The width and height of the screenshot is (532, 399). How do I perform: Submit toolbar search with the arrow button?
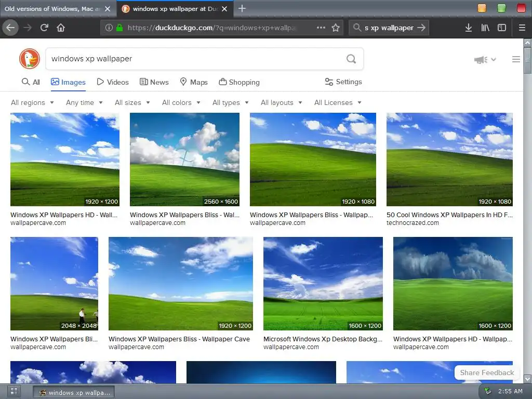coord(421,28)
